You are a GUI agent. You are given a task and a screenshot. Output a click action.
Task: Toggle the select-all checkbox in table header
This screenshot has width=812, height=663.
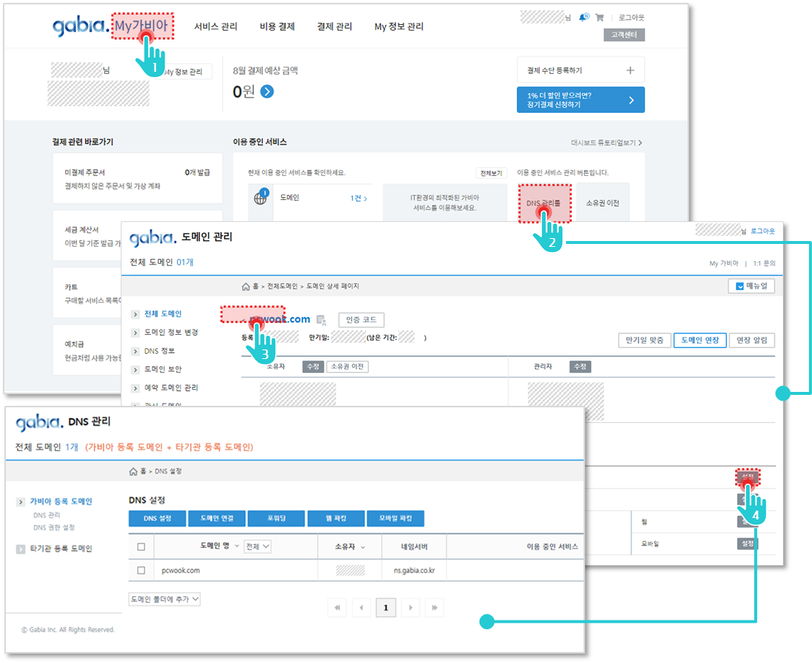pos(141,547)
